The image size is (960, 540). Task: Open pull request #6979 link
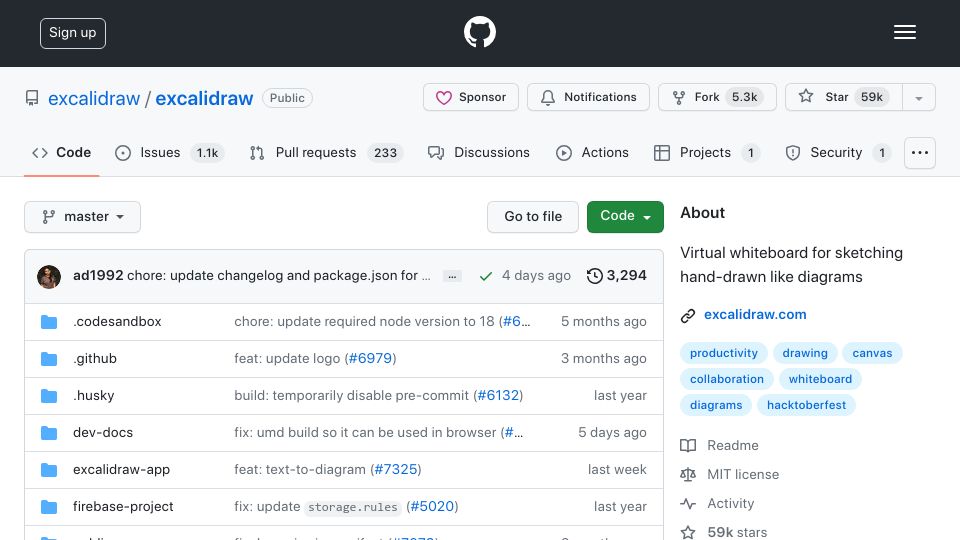[370, 358]
